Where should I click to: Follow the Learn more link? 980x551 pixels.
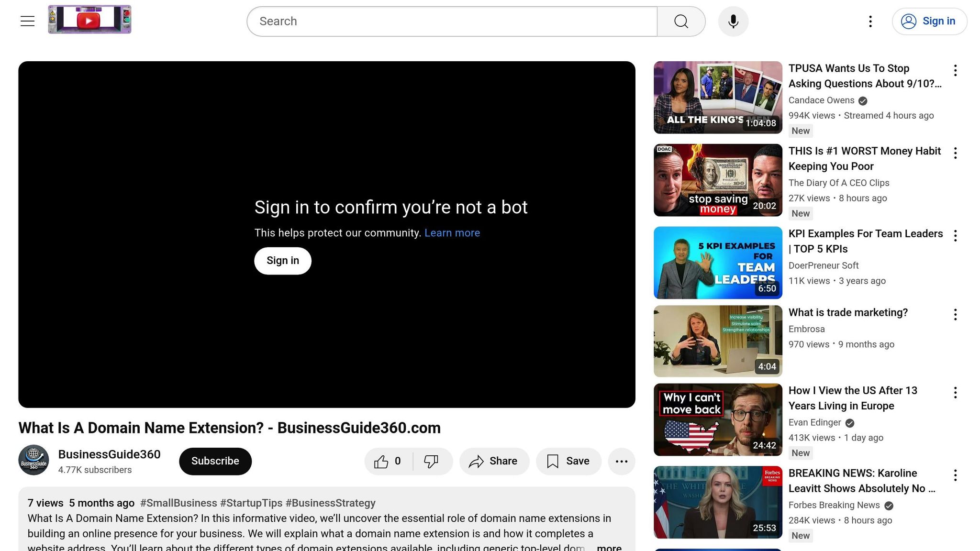click(x=452, y=233)
